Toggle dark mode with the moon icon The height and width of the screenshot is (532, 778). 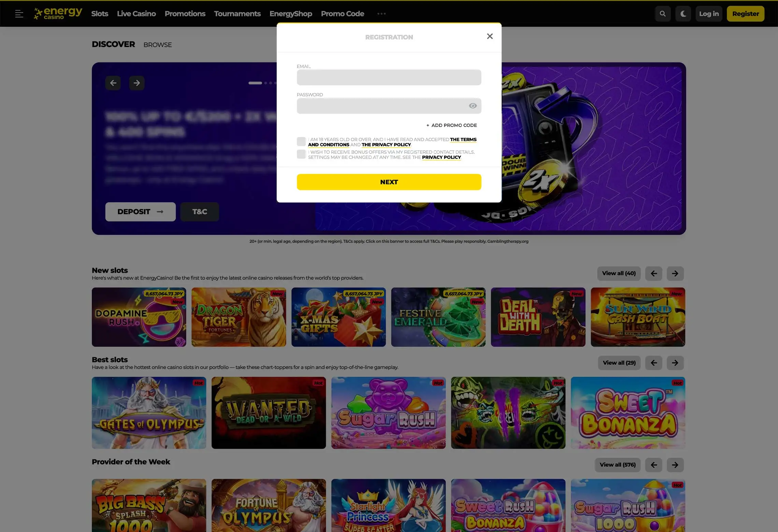point(683,14)
